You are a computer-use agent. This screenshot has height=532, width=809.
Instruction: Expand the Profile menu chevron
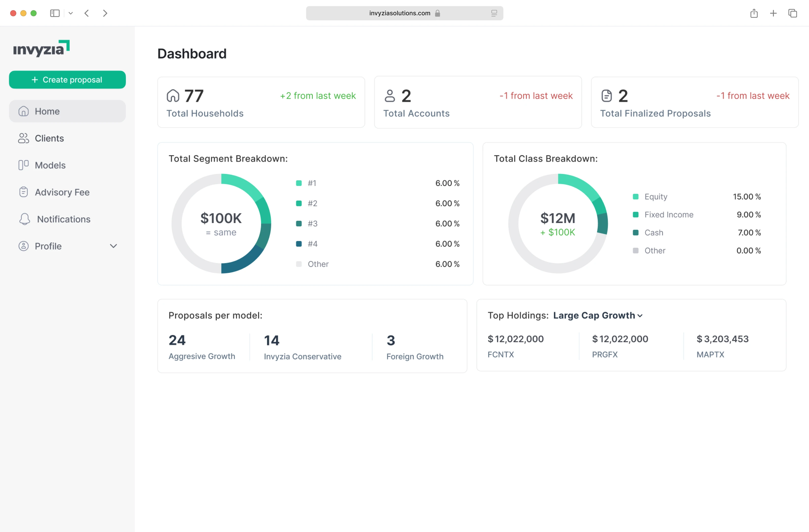click(114, 246)
